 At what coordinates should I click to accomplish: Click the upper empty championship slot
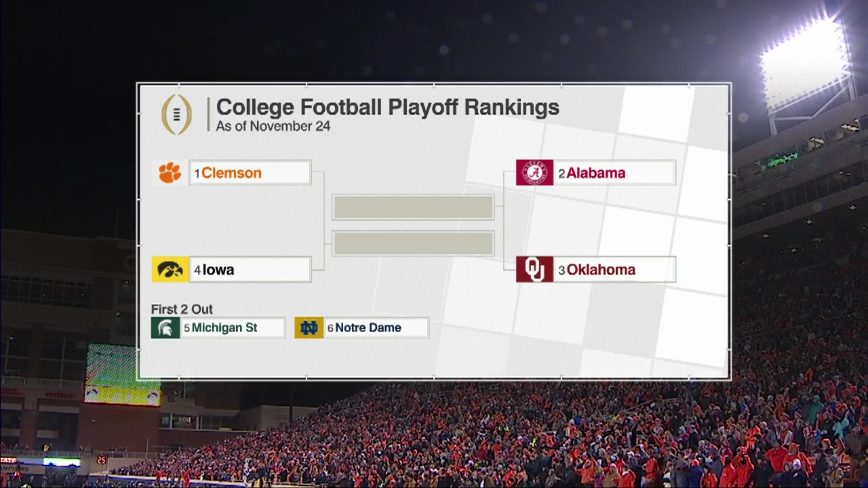[x=413, y=207]
